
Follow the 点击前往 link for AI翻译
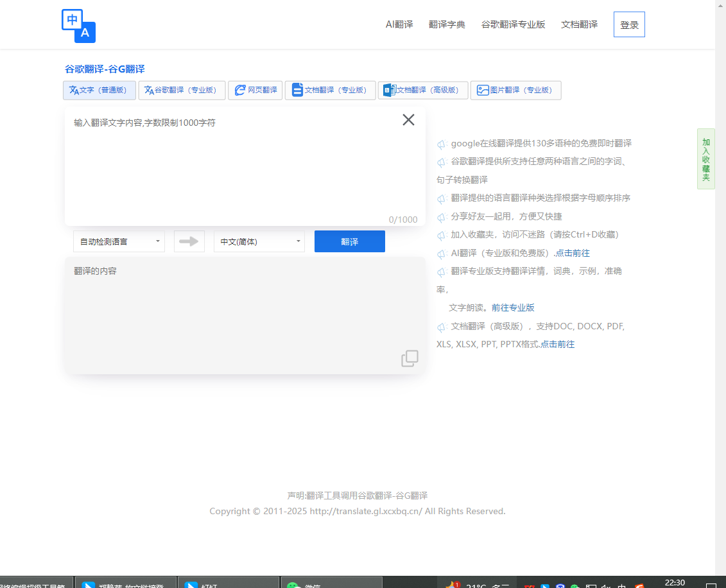[x=573, y=254]
